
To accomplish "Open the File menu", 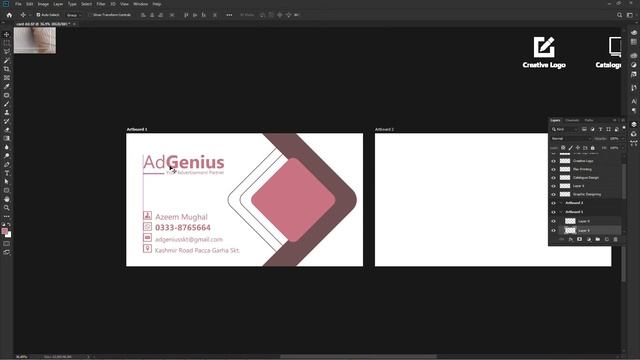I will pos(18,4).
